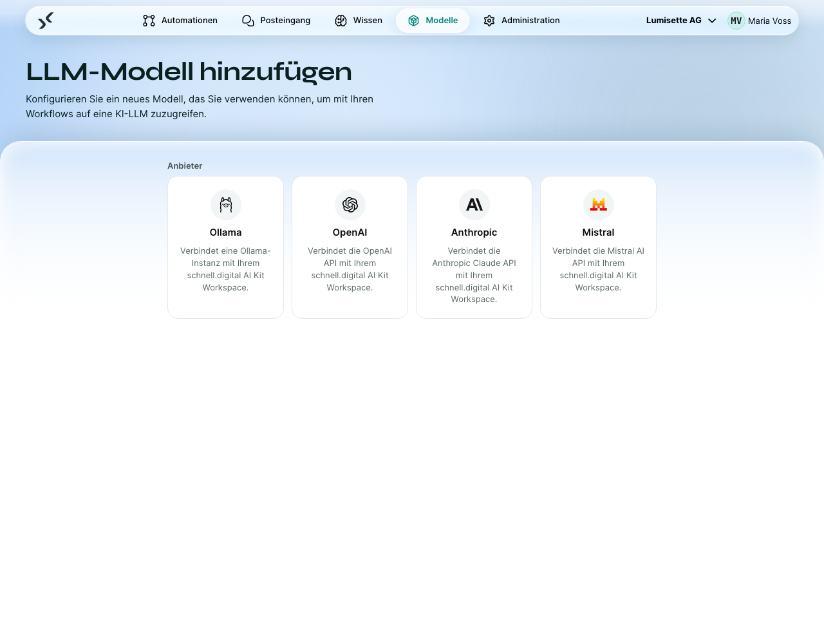The width and height of the screenshot is (824, 644).
Task: Click the MV user avatar
Action: point(736,21)
